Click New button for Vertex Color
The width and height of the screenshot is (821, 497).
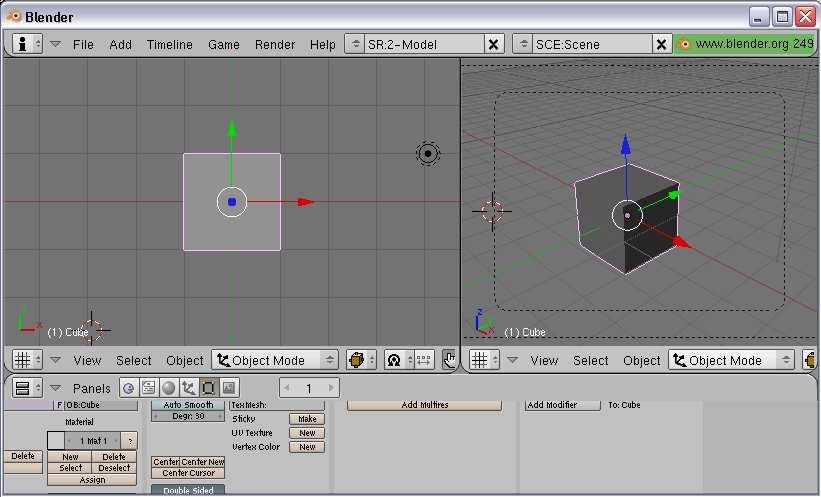point(307,447)
